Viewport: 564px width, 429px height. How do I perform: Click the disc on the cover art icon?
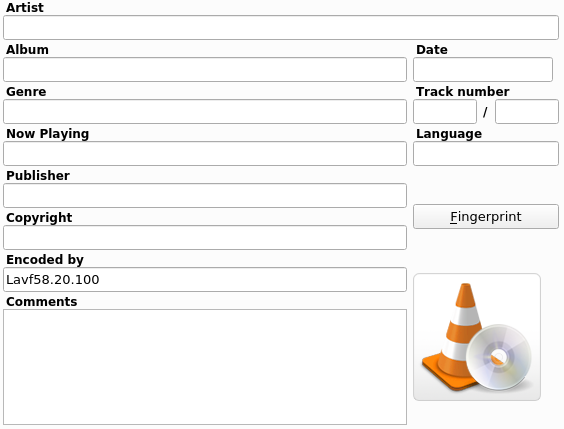499,357
